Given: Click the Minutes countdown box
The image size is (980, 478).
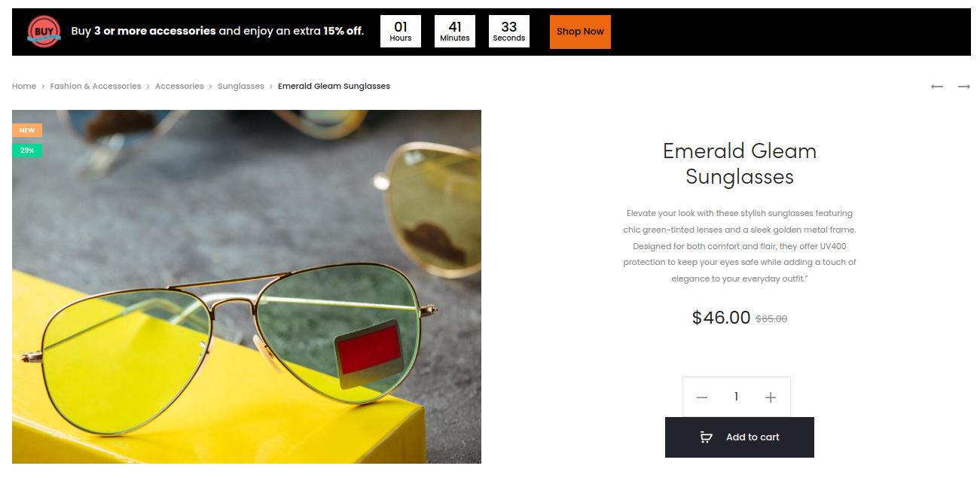Looking at the screenshot, I should click(x=455, y=32).
